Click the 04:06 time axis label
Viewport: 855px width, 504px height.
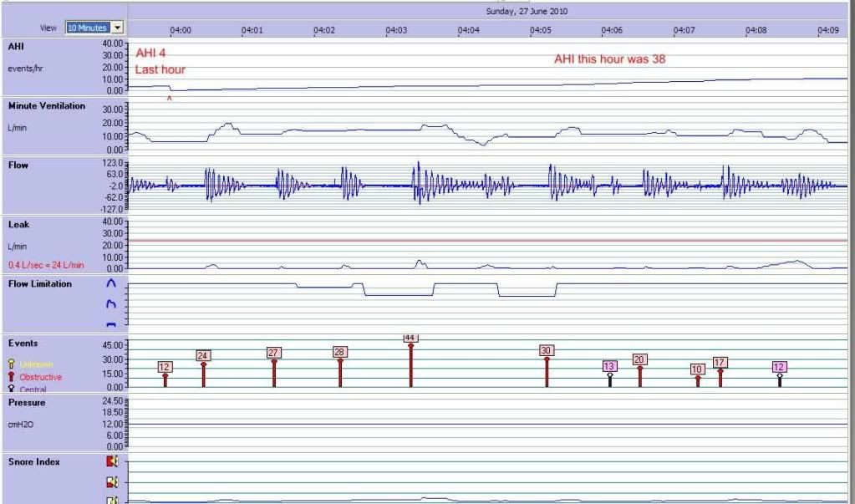click(x=612, y=31)
